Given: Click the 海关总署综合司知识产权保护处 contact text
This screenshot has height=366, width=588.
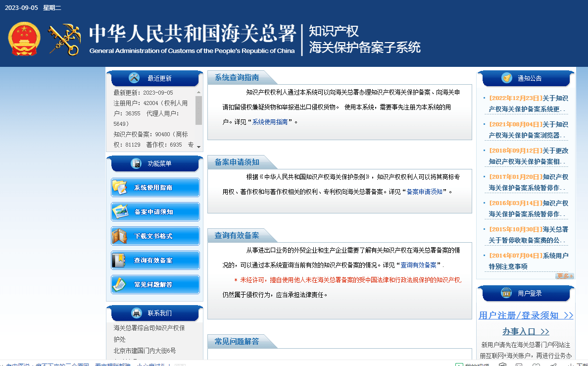Looking at the screenshot, I should pos(149,333).
